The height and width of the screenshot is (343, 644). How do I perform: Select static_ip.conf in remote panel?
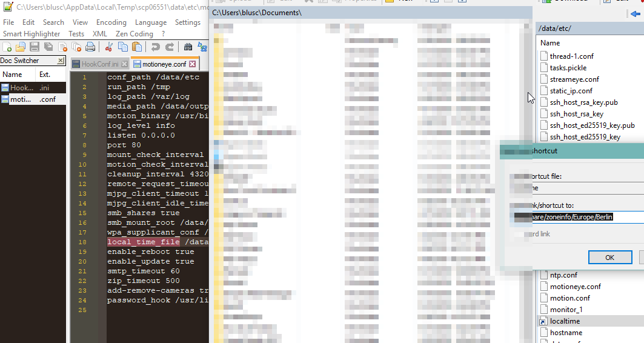(571, 91)
